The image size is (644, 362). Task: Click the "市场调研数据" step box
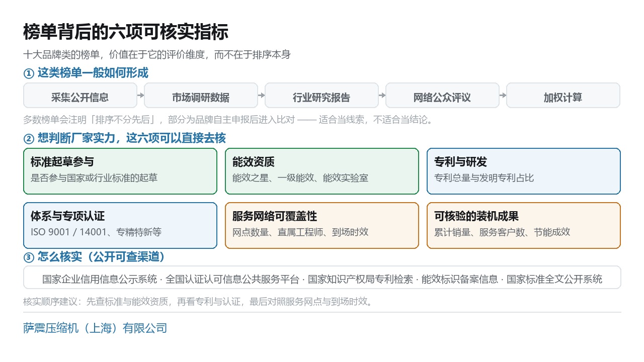(x=201, y=96)
